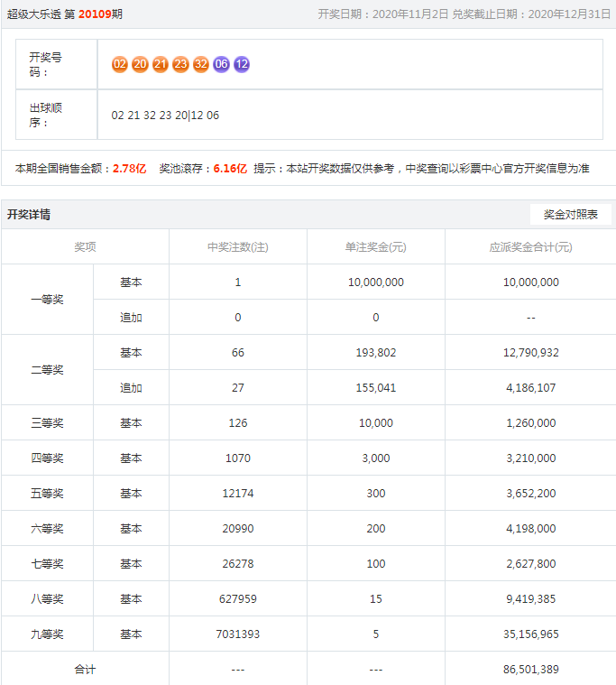Click the 中奖注数(注) column header
The height and width of the screenshot is (685, 616).
[x=238, y=247]
